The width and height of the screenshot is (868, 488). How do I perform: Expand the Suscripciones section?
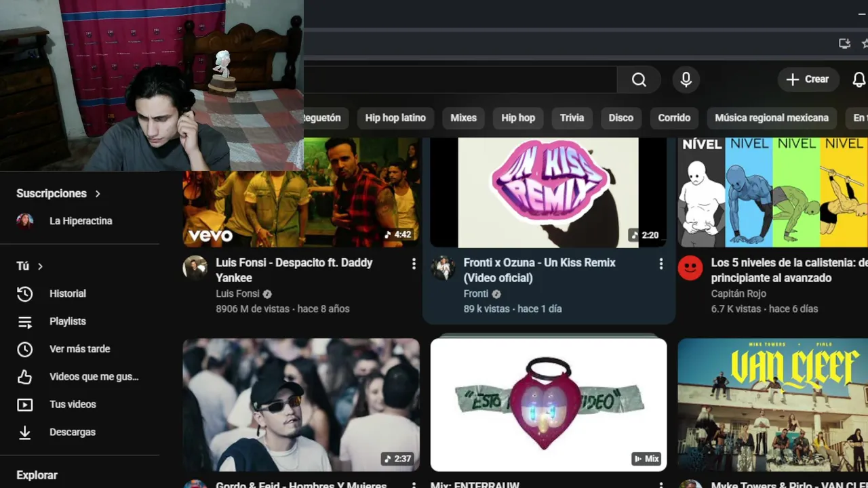coord(58,193)
